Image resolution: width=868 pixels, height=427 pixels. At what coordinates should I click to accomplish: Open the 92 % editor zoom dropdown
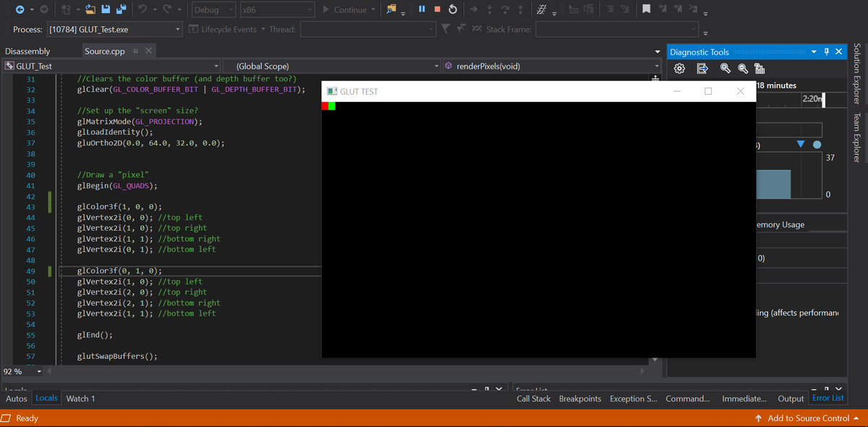23,371
